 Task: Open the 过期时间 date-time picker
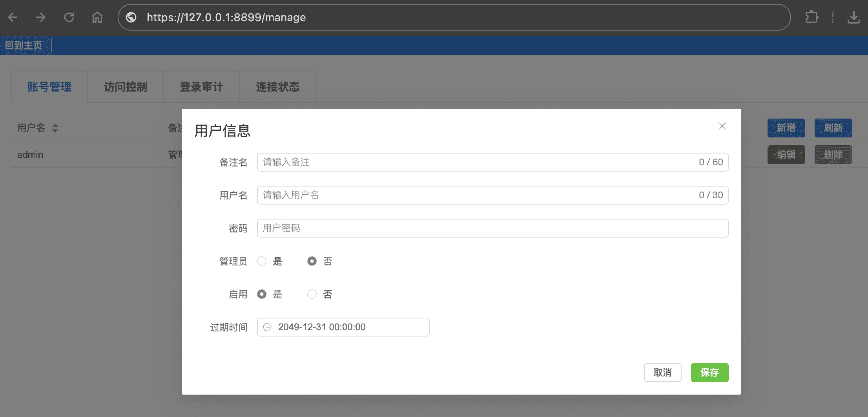[x=343, y=327]
